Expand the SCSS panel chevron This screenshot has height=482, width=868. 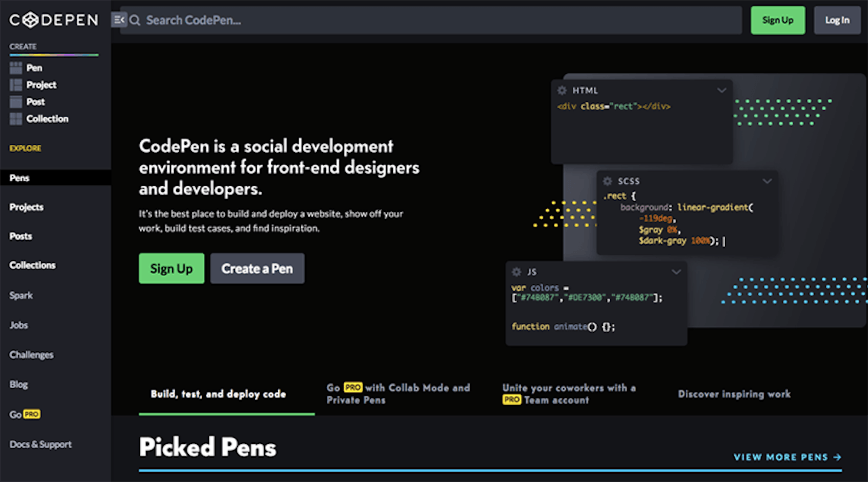[x=767, y=181]
